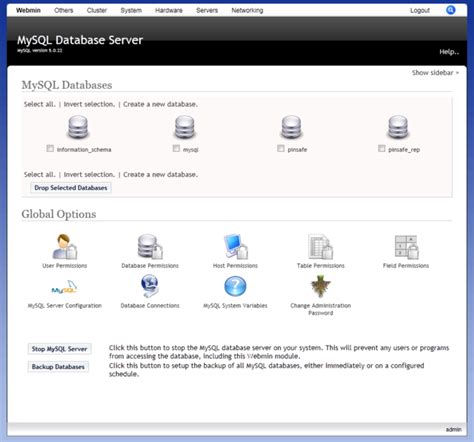474x442 pixels.
Task: Click Host Permissions text label
Action: pyautogui.click(x=235, y=266)
